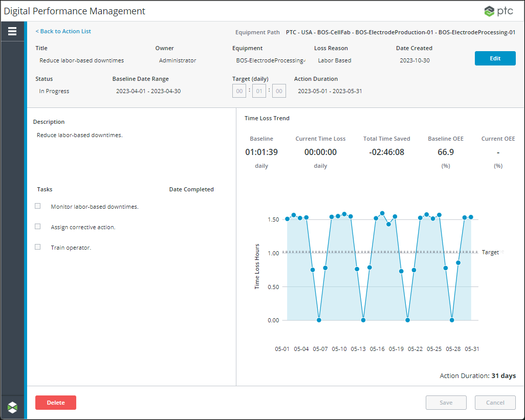Click the ptc logo
This screenshot has width=525, height=420.
[498, 10]
